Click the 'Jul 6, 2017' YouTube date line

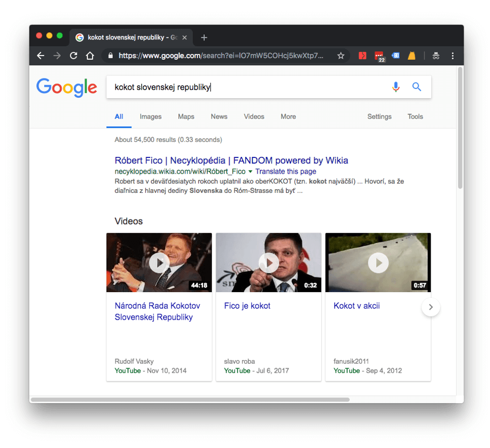(256, 371)
